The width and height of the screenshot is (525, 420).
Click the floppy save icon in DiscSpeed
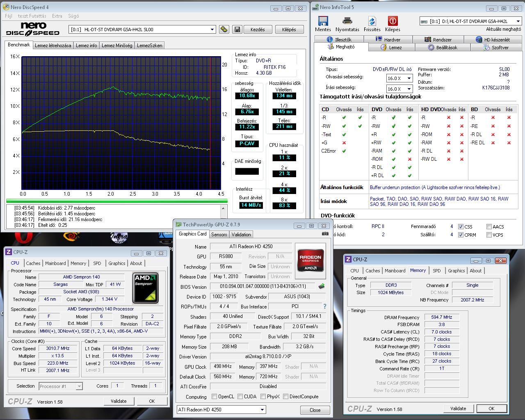pos(237,30)
